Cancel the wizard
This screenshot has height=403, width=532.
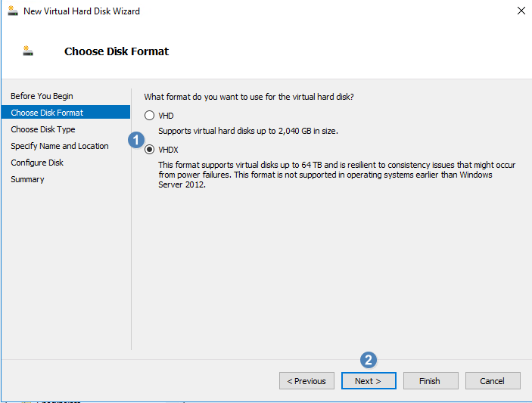[x=493, y=380]
